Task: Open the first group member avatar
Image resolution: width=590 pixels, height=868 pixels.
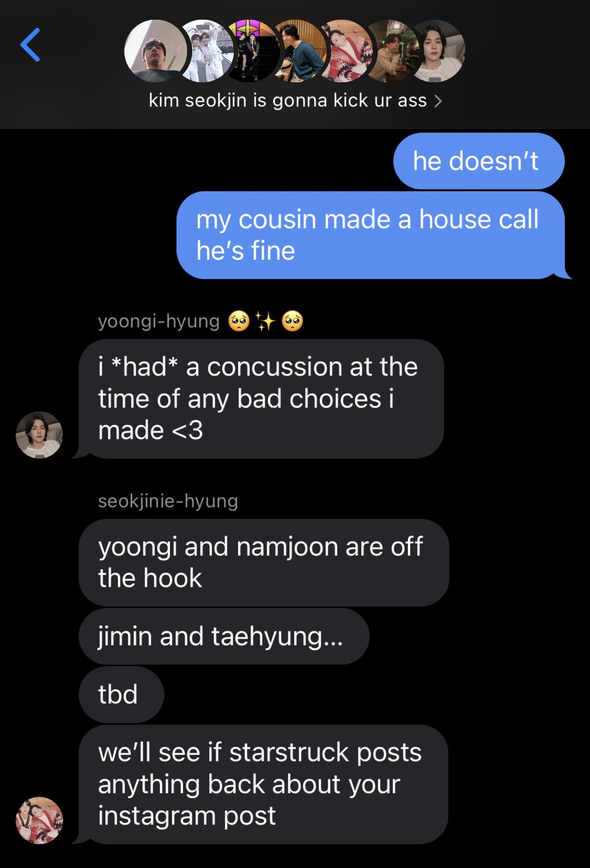Action: point(155,51)
